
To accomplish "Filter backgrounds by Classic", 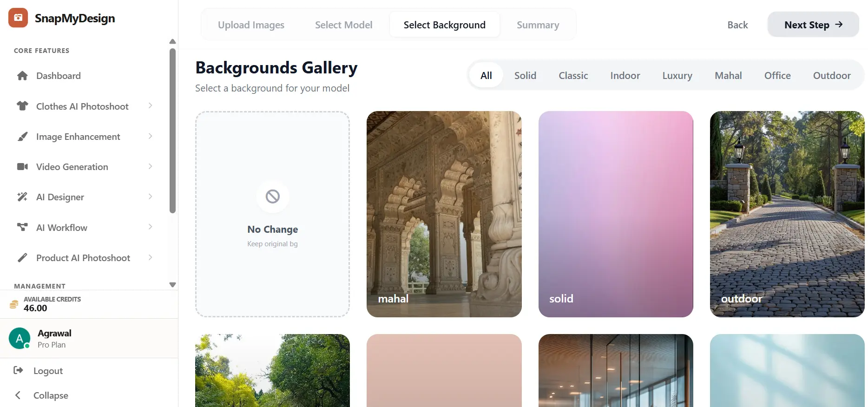I will [x=573, y=75].
